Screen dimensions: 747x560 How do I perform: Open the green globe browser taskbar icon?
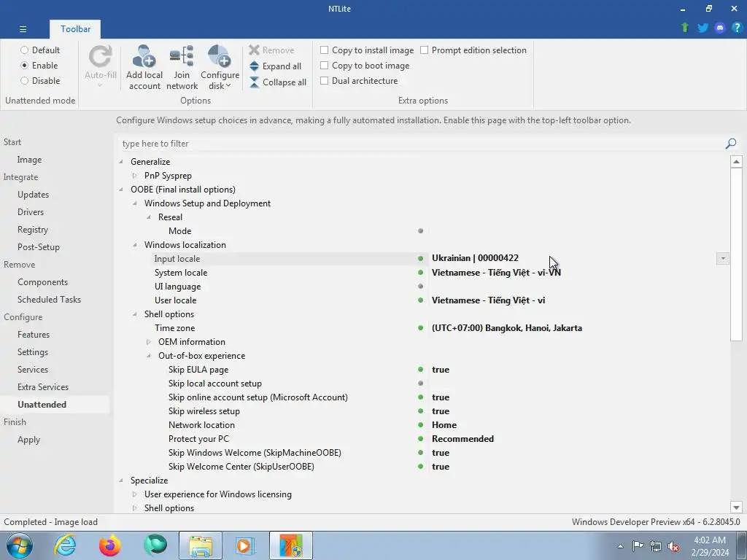click(x=155, y=545)
